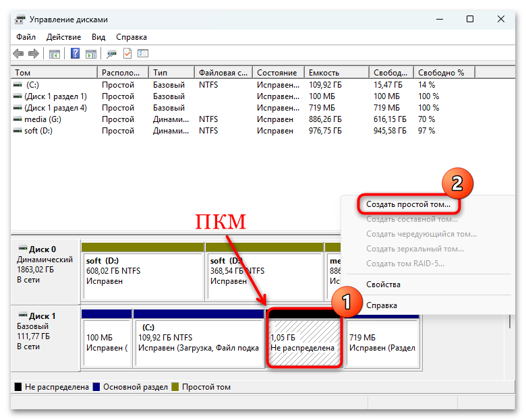
Task: Choose Справка in the context menu
Action: [382, 305]
